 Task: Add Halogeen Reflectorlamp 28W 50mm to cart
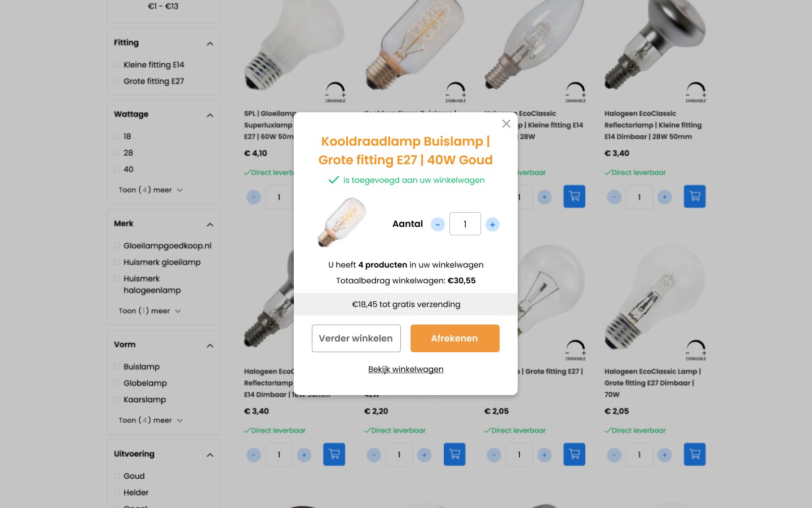[x=695, y=196]
